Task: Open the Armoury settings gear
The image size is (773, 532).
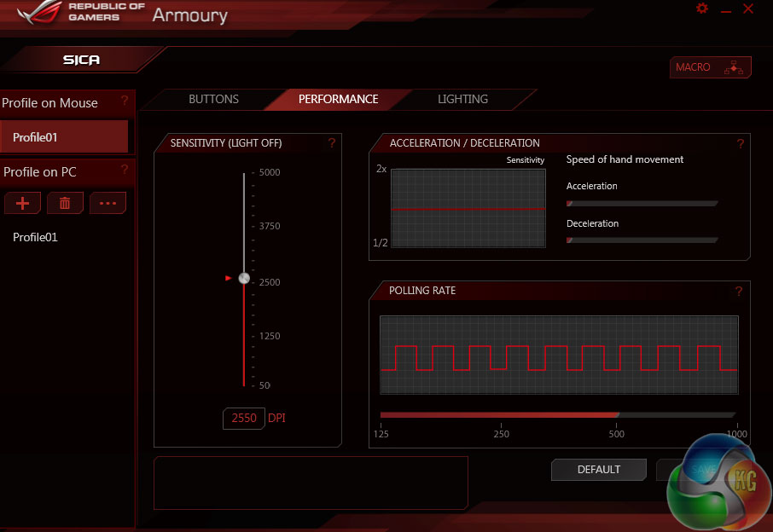Action: click(702, 9)
